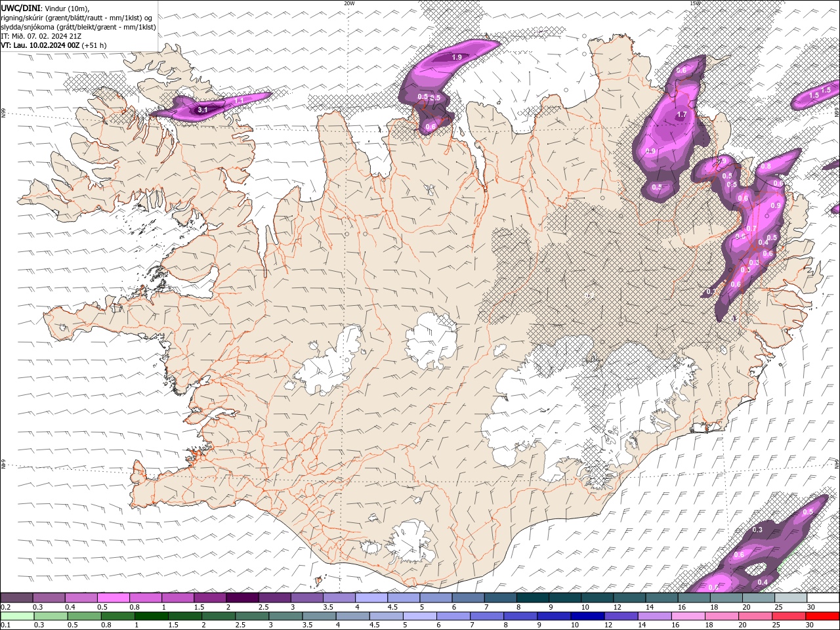
Task: Select the bright pink snow swatch labeled 0.5
Action: pyautogui.click(x=113, y=598)
